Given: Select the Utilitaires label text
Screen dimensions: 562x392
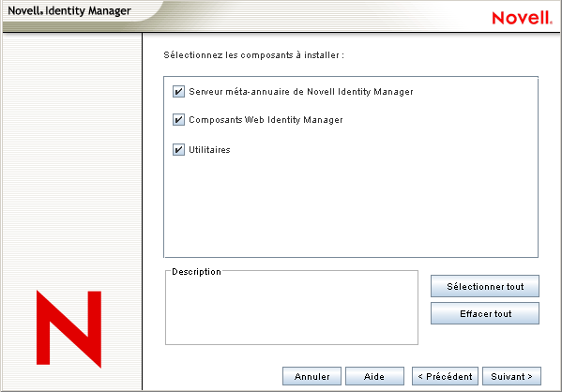Looking at the screenshot, I should [209, 150].
